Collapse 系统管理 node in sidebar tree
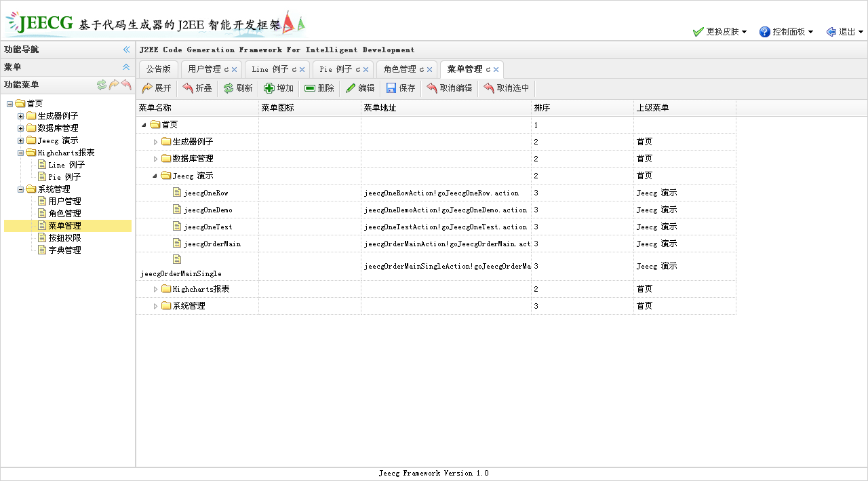The image size is (868, 481). [x=20, y=189]
